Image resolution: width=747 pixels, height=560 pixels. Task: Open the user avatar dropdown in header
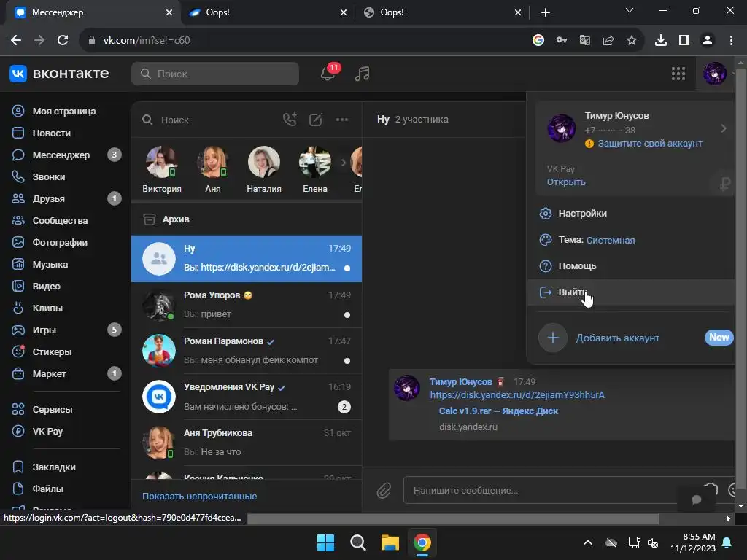click(715, 74)
